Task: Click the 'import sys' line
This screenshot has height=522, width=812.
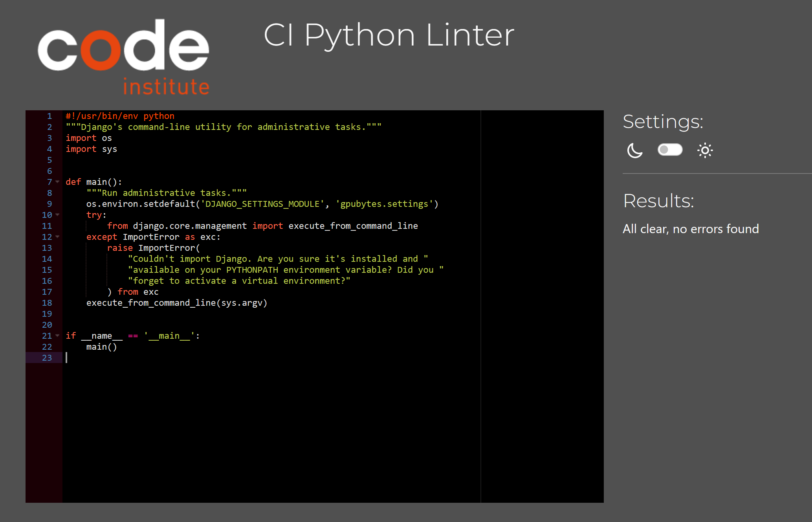Action: point(91,149)
